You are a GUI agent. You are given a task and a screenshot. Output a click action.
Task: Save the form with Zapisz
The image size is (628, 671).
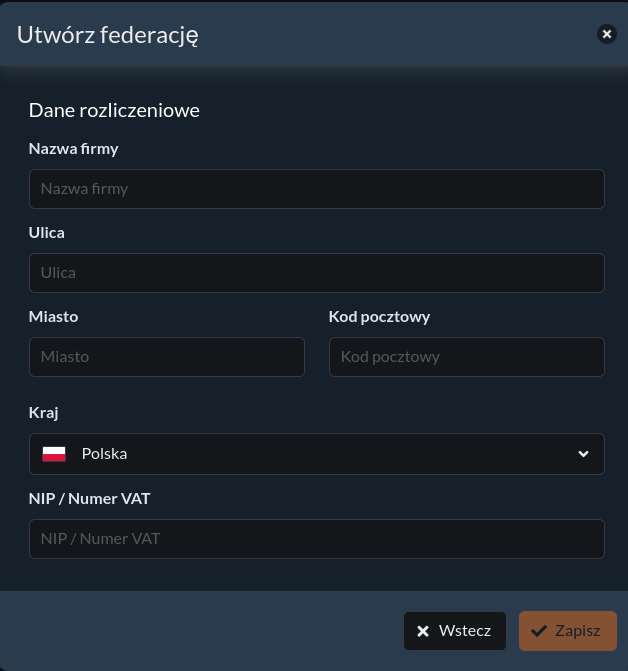pyautogui.click(x=567, y=631)
